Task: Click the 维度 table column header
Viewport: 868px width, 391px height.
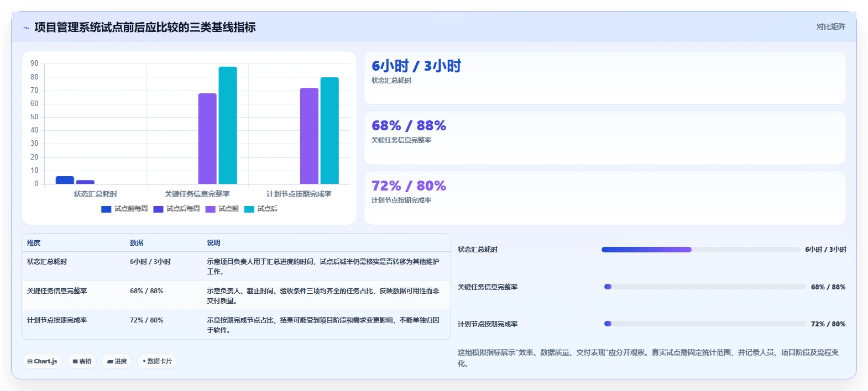Action: pos(34,243)
